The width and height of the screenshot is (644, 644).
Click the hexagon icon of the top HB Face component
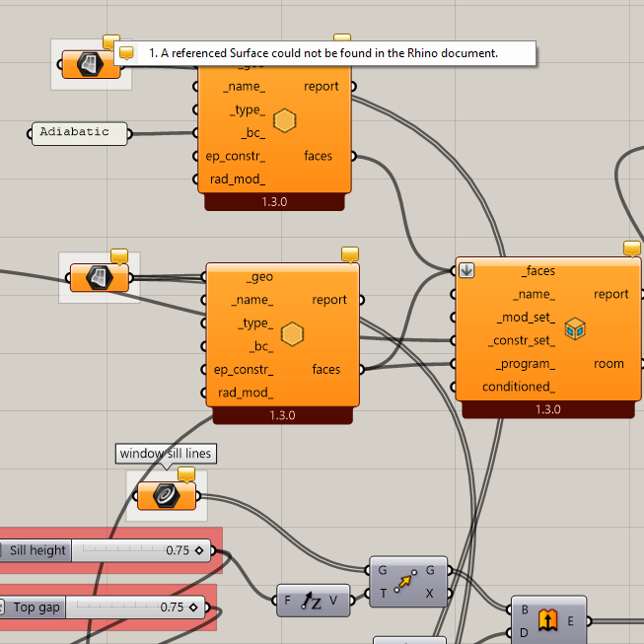pyautogui.click(x=285, y=120)
